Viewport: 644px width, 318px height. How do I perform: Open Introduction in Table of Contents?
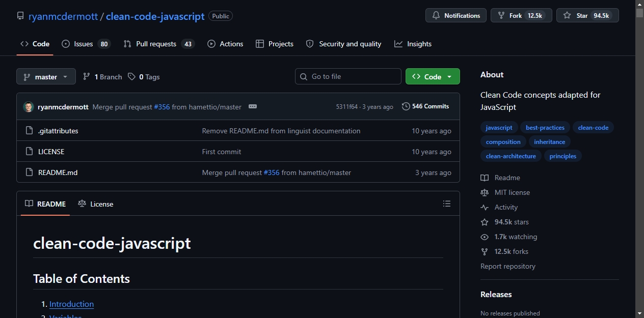(71, 304)
